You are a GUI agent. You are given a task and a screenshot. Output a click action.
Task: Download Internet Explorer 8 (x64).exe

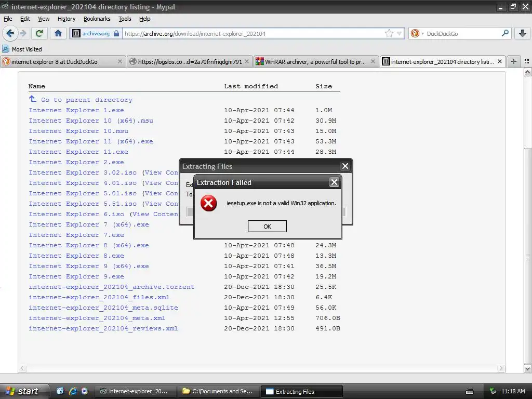coord(89,245)
